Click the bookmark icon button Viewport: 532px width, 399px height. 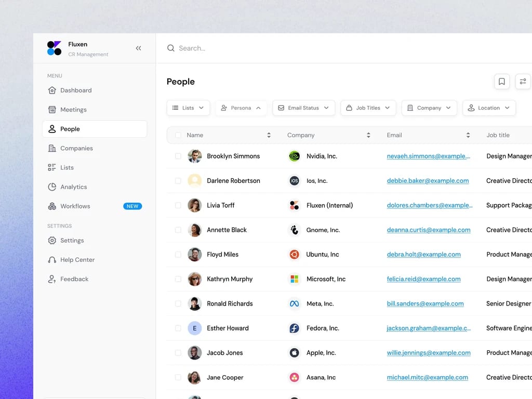point(501,82)
